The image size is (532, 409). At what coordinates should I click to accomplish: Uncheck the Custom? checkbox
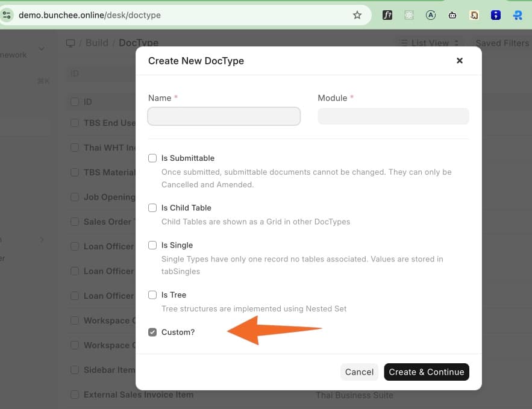(152, 332)
